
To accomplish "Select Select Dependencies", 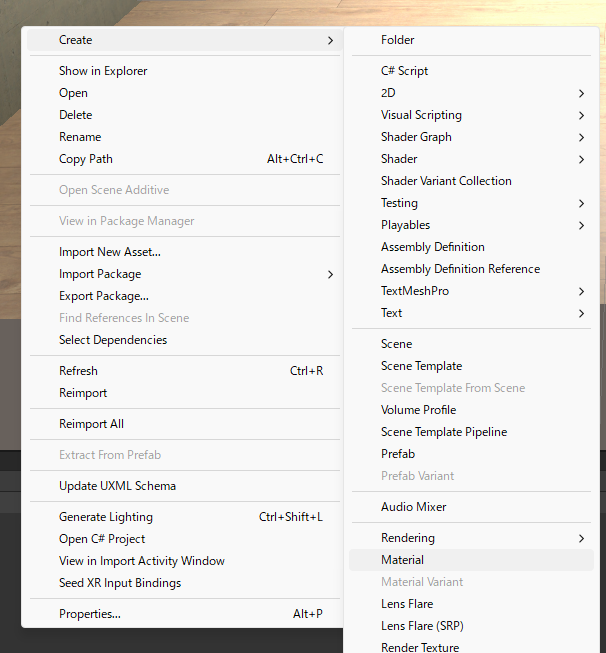I will click(185, 340).
